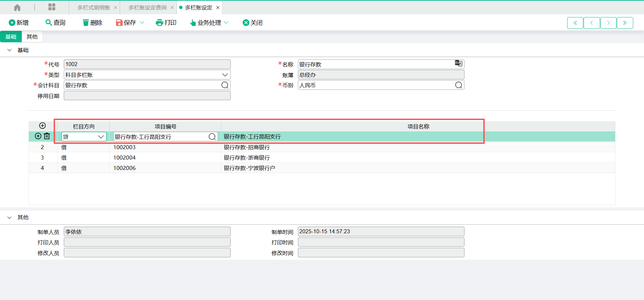This screenshot has width=644, height=300.
Task: Expand the 类型 dropdown
Action: pyautogui.click(x=225, y=75)
